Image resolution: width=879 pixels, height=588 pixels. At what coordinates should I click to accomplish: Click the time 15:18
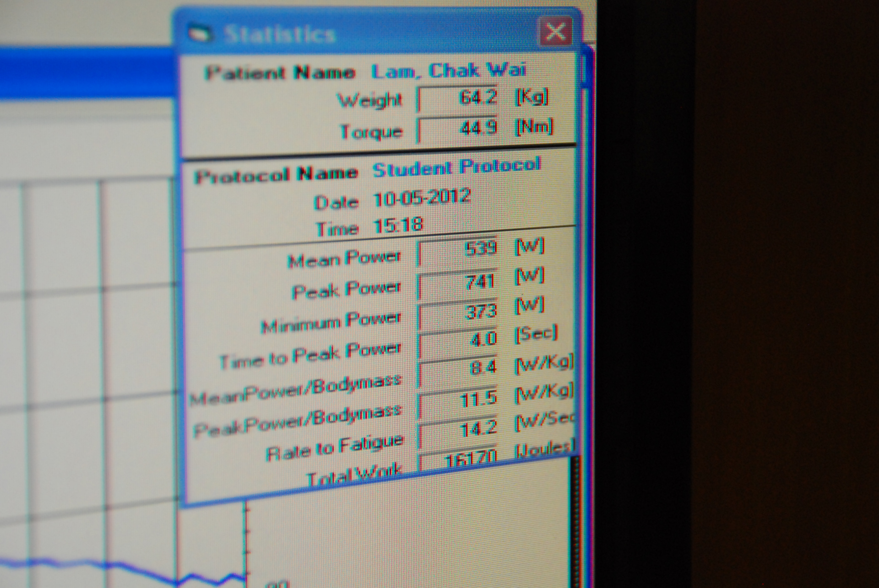coord(398,226)
